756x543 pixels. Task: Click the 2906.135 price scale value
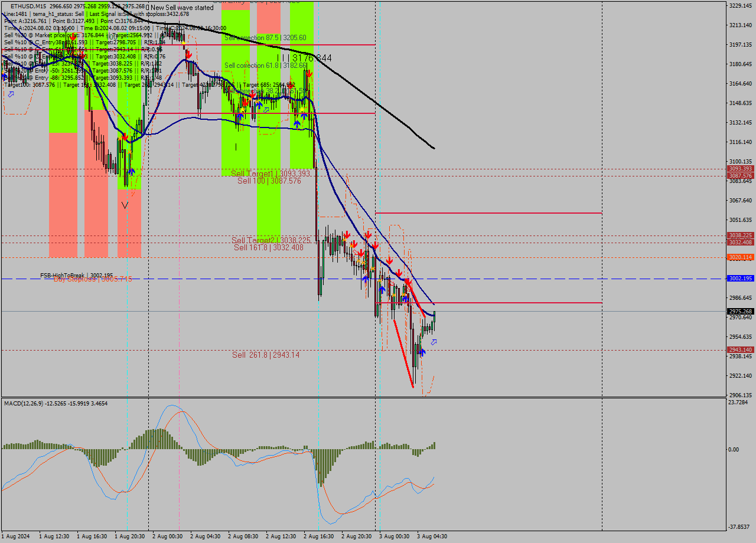[740, 395]
